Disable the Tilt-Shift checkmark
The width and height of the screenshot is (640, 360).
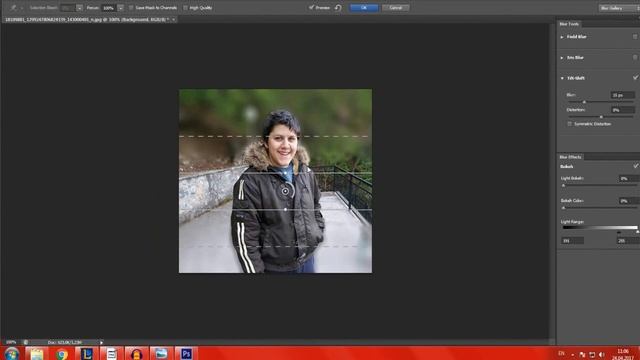635,78
